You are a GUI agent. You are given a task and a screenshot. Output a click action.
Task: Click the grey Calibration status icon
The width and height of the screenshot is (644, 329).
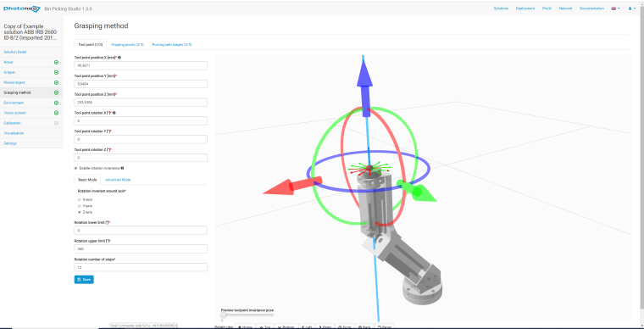click(56, 123)
